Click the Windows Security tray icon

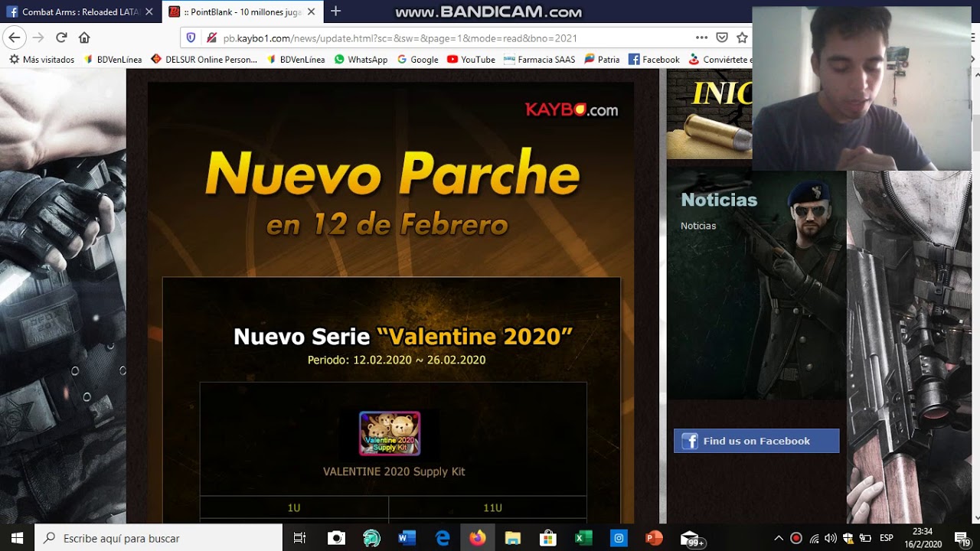[x=848, y=538]
